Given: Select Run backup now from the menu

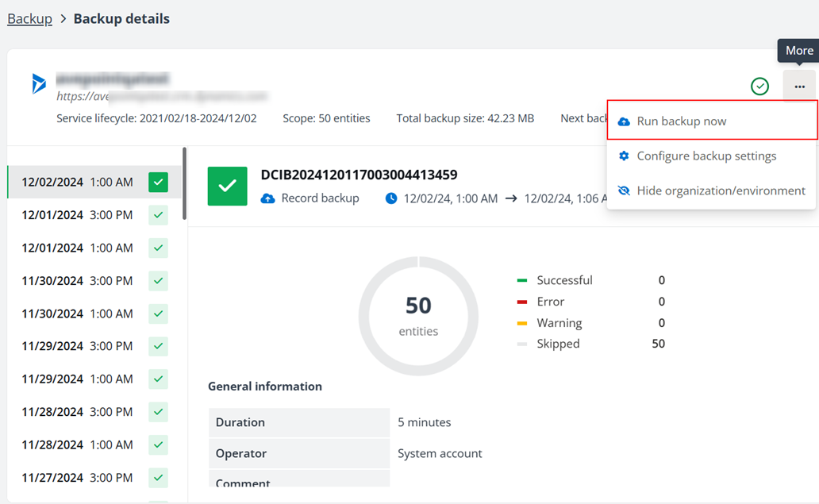Looking at the screenshot, I should (681, 121).
